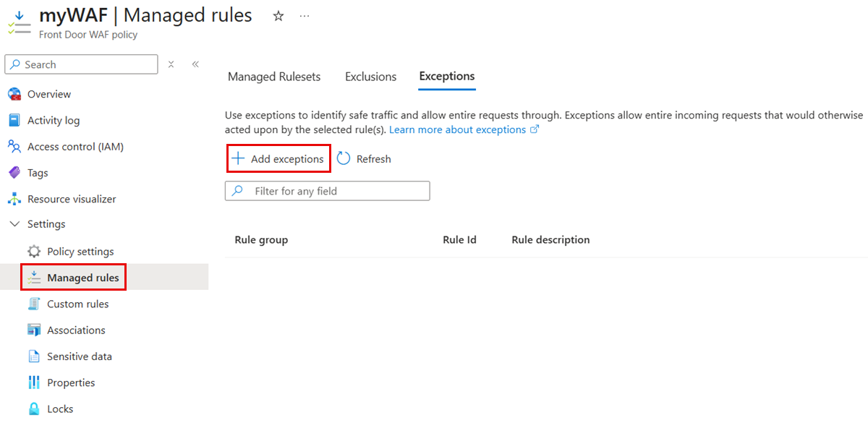Switch to Exclusions tab

(371, 77)
